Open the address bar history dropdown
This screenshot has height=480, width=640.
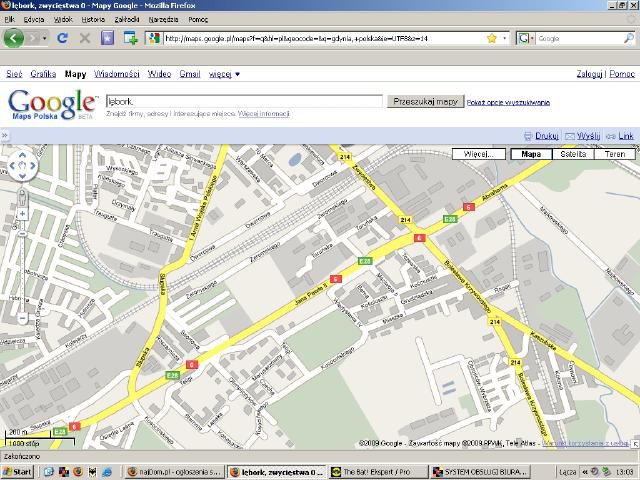(505, 38)
